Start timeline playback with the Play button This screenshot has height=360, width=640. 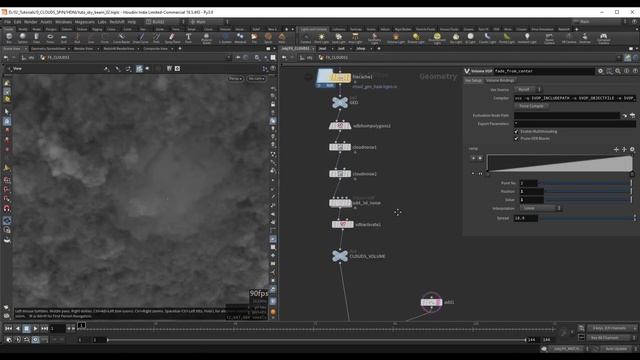pos(36,328)
